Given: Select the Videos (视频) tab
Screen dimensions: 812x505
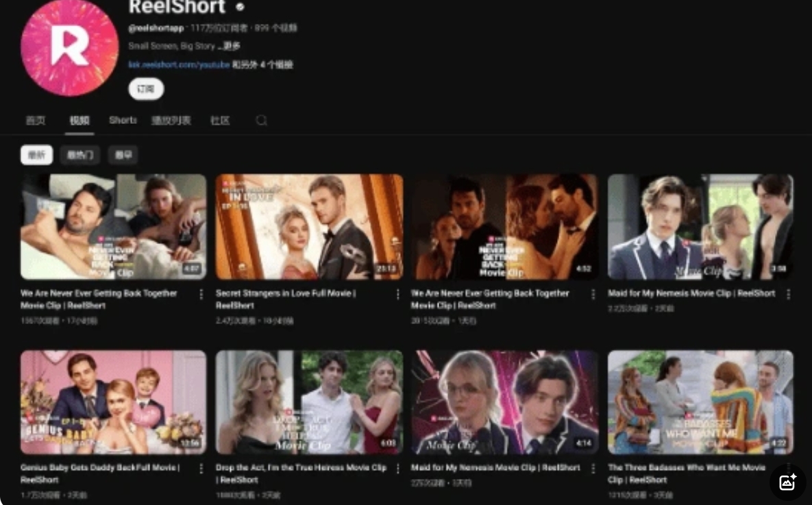Looking at the screenshot, I should point(79,121).
